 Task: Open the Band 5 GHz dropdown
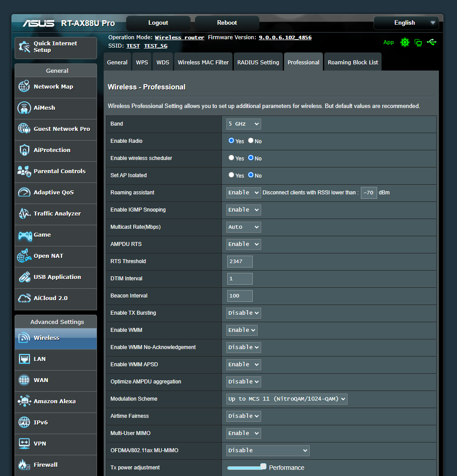coord(243,124)
